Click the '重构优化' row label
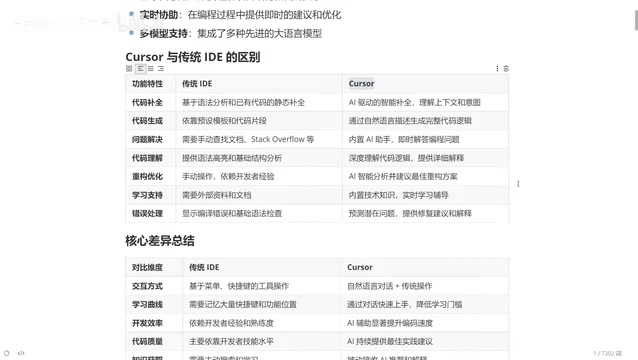 (x=147, y=177)
